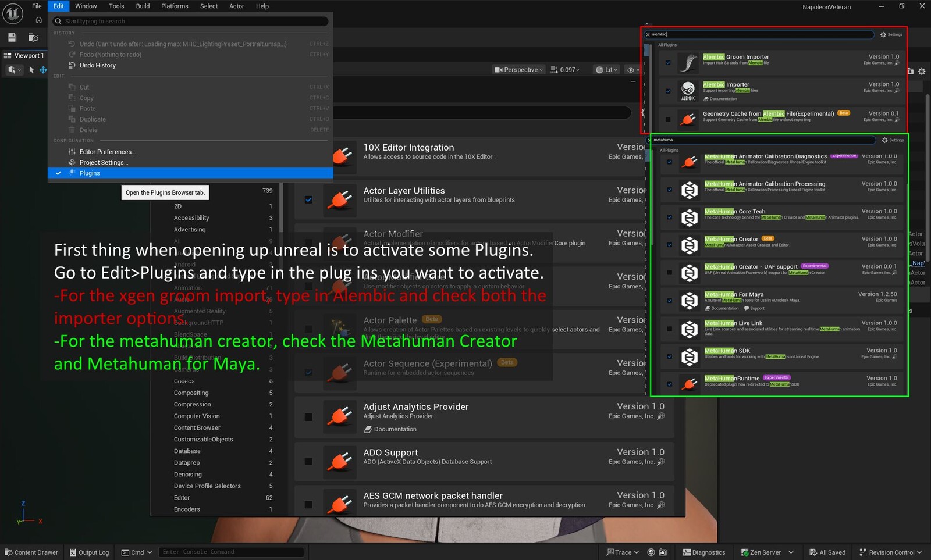Click the MetaHuman SDK plugin icon
This screenshot has width=931, height=560.
click(690, 356)
